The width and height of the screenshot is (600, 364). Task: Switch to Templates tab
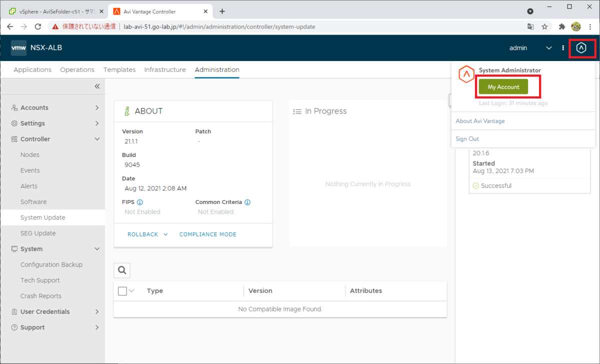[119, 70]
